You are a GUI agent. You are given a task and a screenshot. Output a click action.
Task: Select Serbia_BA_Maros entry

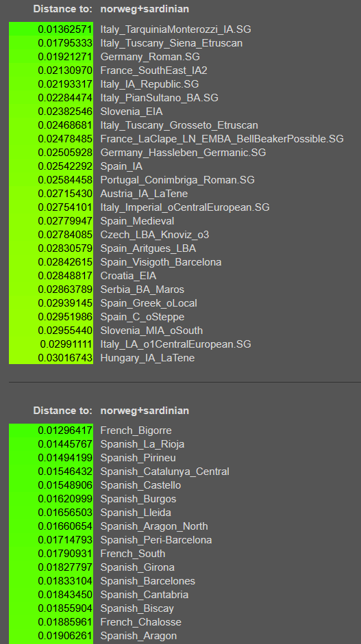(142, 289)
